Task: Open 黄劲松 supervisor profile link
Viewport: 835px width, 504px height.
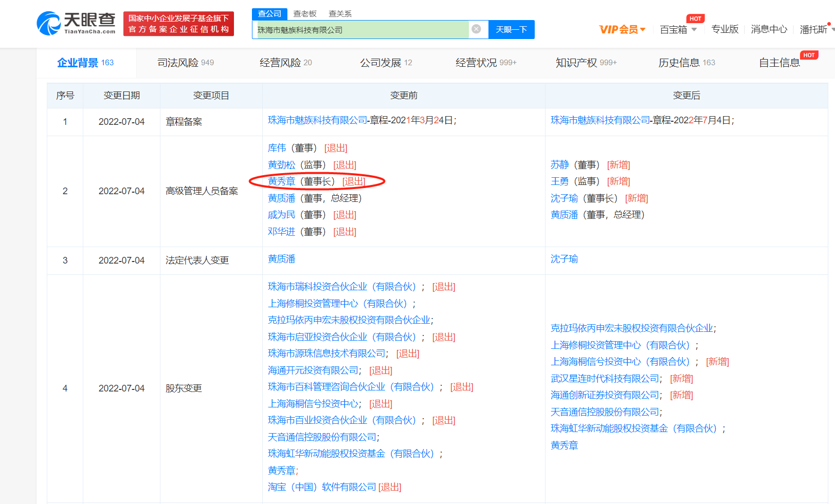Action: 281,165
